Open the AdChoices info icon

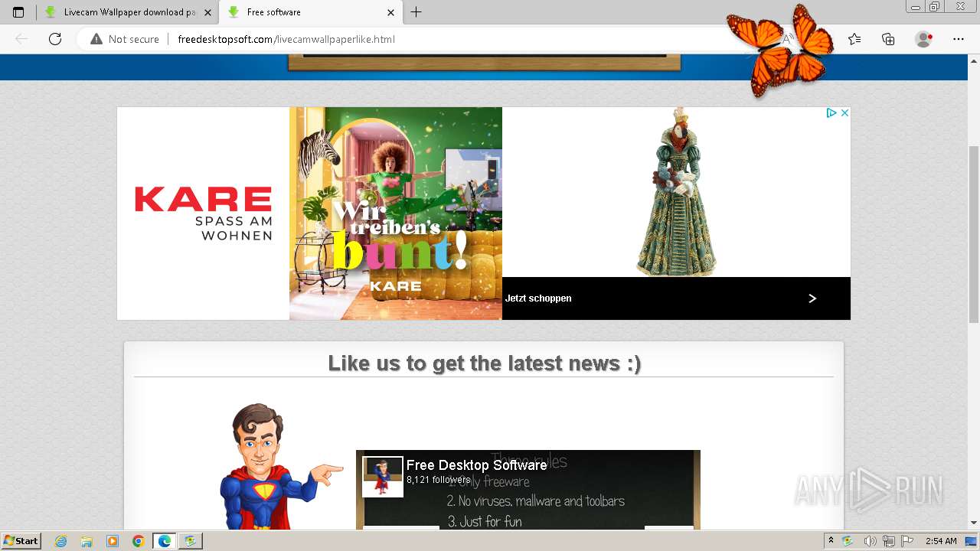point(831,112)
